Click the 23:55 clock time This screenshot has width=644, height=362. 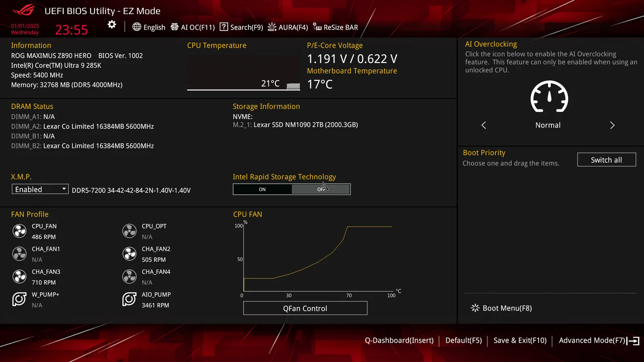71,30
